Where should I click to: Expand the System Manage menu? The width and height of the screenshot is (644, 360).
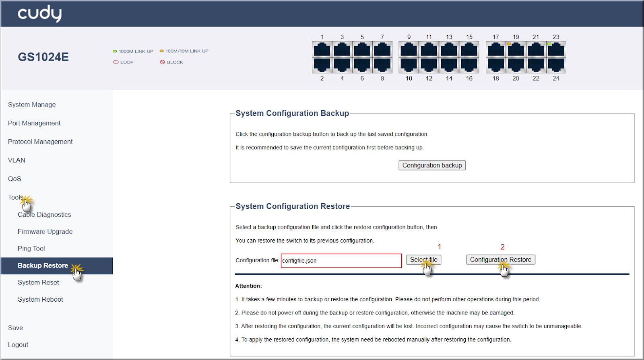[32, 105]
